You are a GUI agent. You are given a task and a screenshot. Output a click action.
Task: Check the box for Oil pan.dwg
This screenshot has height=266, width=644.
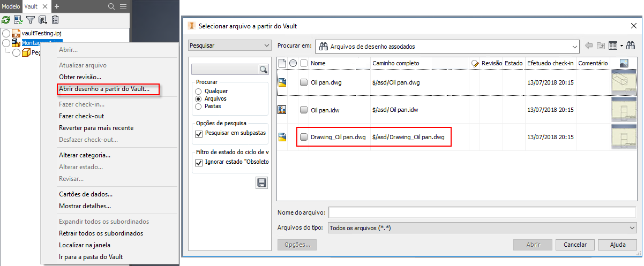pyautogui.click(x=304, y=82)
